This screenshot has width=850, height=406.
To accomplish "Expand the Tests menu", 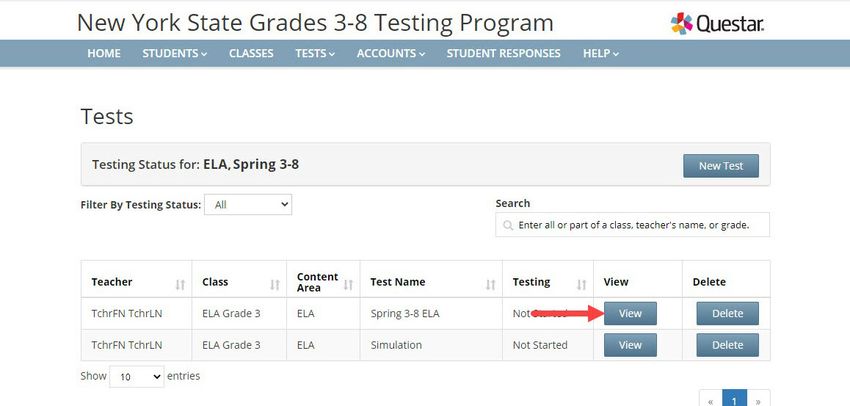I will click(x=315, y=53).
